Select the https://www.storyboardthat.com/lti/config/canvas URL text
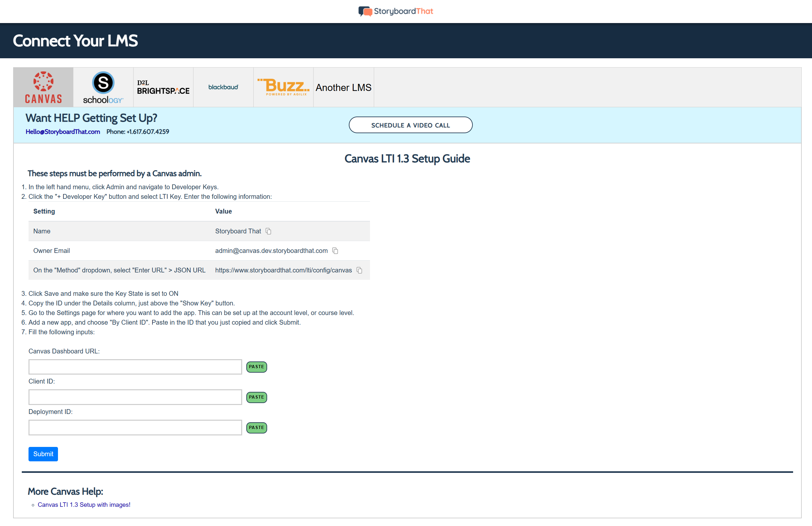812x526 pixels. [283, 270]
